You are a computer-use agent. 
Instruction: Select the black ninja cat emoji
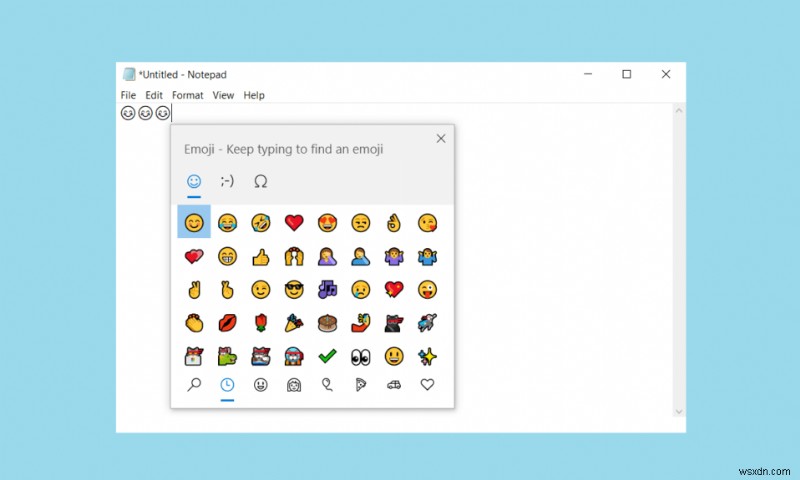tap(394, 323)
